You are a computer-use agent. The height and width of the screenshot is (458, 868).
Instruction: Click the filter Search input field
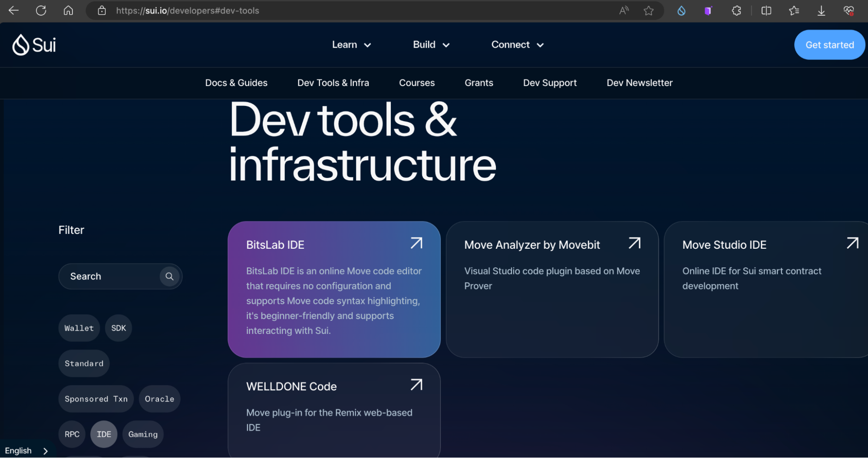coord(120,276)
